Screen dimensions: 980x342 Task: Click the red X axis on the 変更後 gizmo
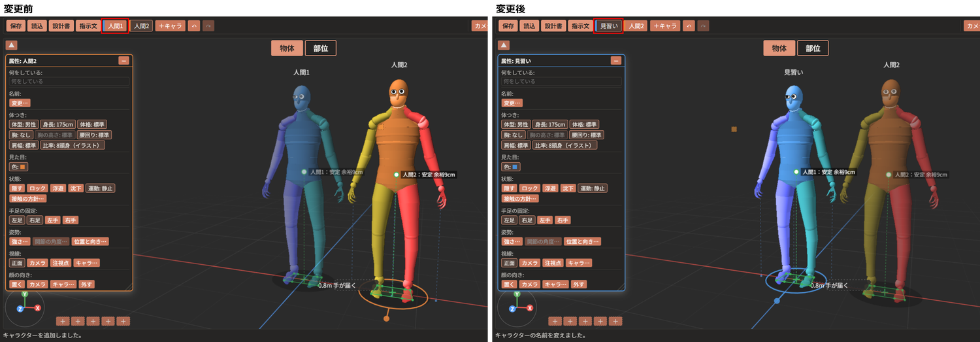(530, 307)
